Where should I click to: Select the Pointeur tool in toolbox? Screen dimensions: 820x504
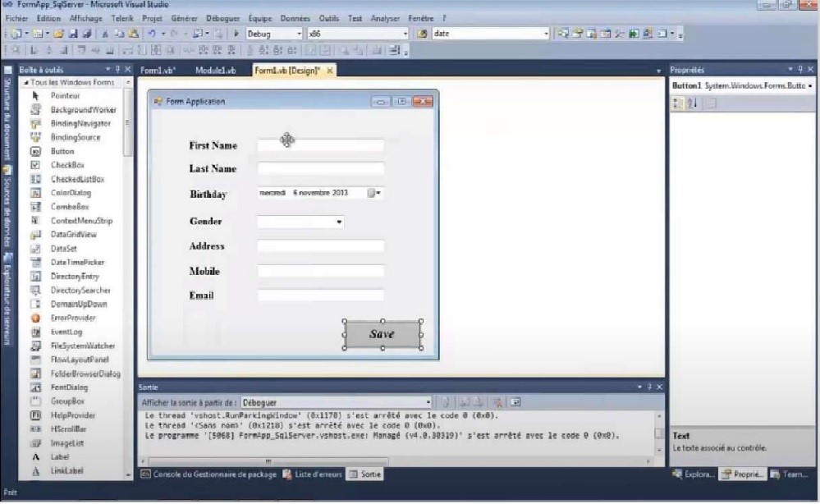click(65, 96)
